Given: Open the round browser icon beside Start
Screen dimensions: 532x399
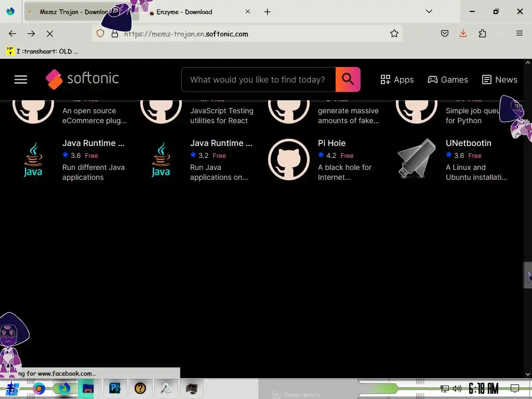Looking at the screenshot, I should 38,389.
